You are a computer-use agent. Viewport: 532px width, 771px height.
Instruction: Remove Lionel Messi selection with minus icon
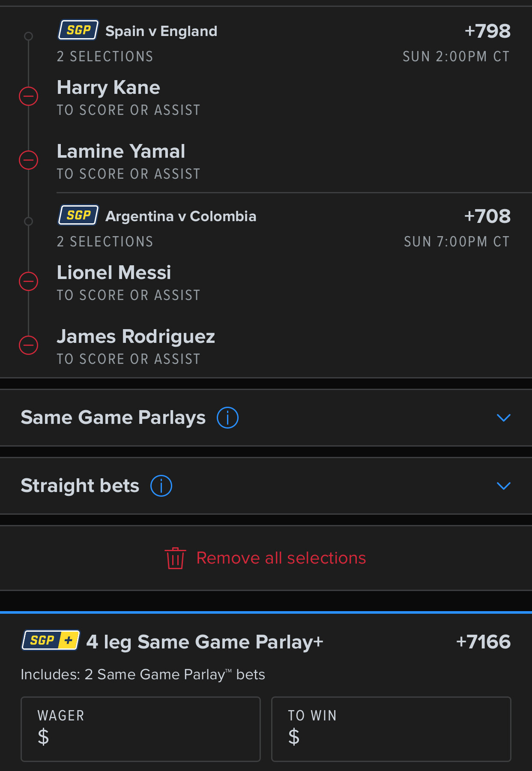[x=29, y=281]
